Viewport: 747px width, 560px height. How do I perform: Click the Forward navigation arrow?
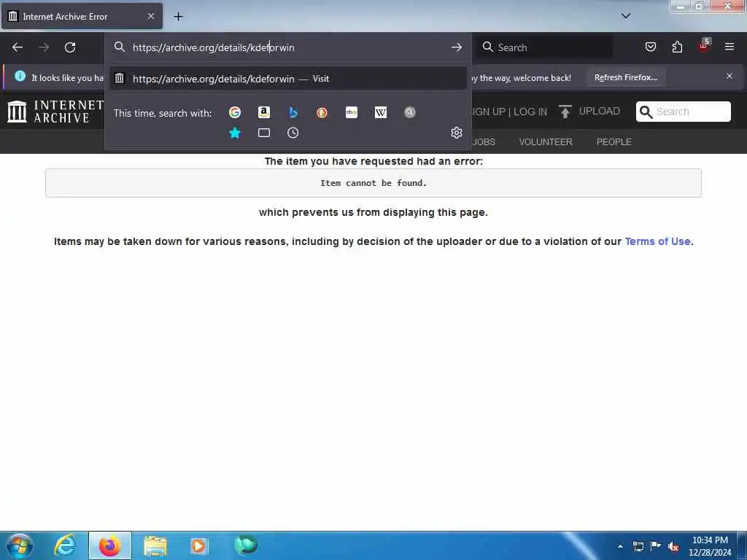click(x=44, y=47)
